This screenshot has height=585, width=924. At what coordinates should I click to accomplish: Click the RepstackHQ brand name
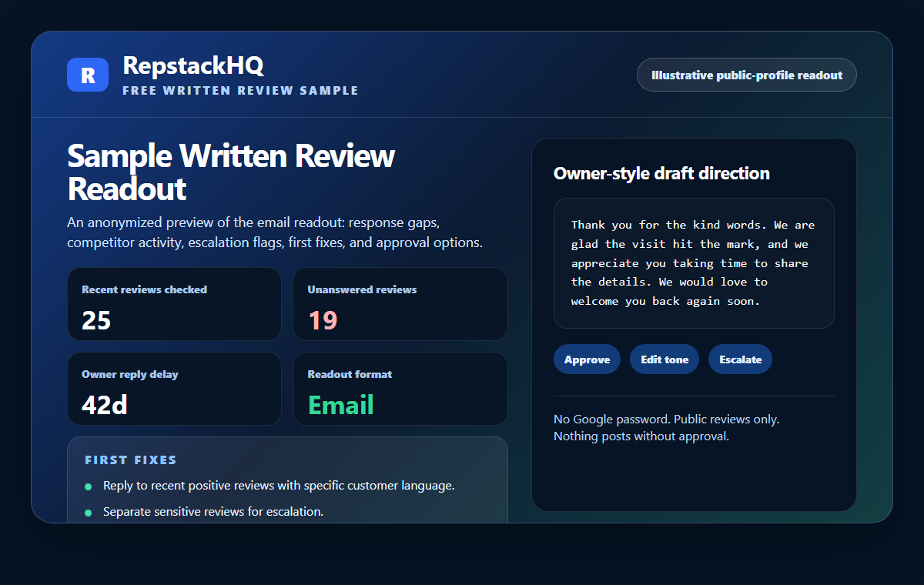click(193, 65)
